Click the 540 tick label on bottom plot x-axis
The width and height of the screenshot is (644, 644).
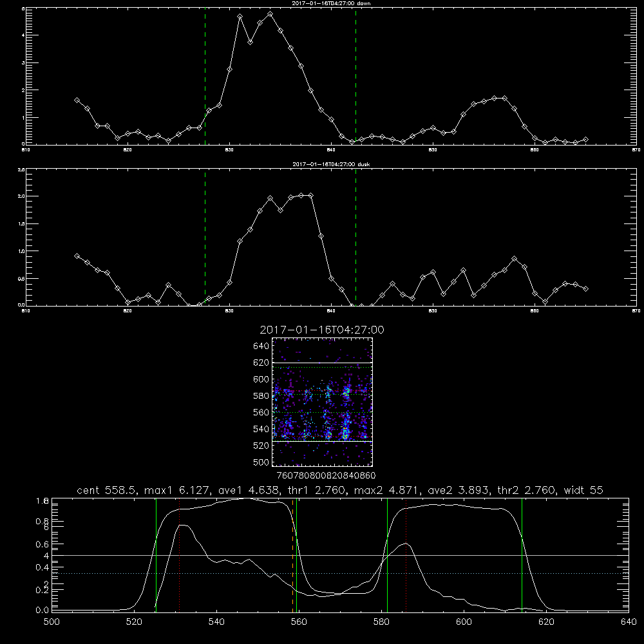pyautogui.click(x=216, y=622)
